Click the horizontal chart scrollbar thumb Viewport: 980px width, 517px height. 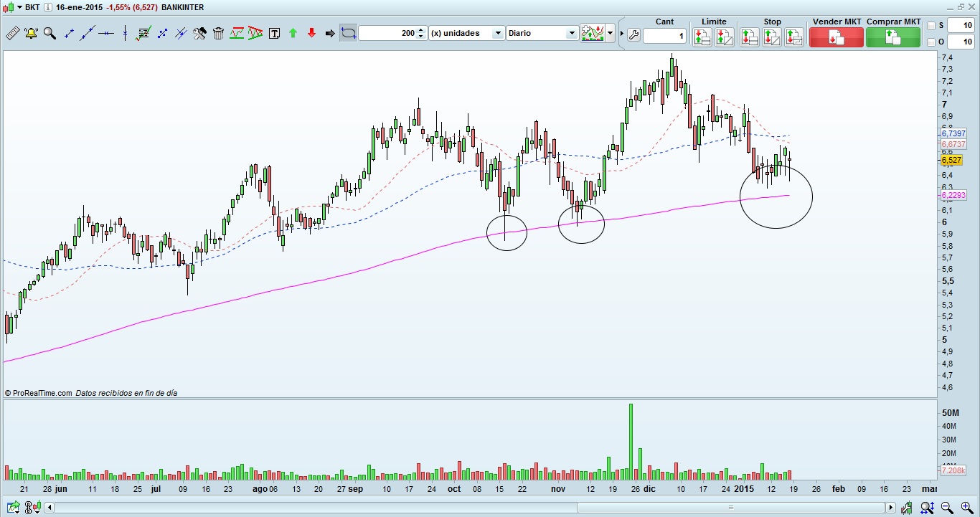coord(731,508)
